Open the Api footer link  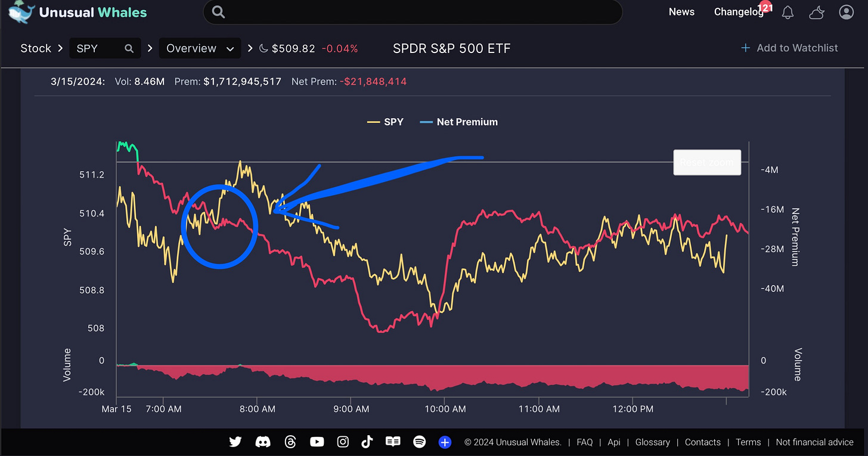click(x=614, y=442)
